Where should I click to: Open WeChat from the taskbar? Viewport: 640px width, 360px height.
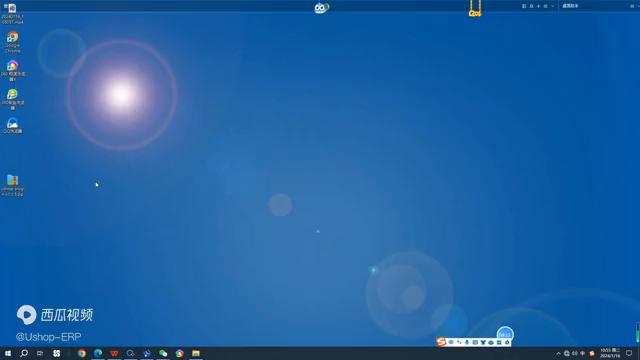pos(163,353)
